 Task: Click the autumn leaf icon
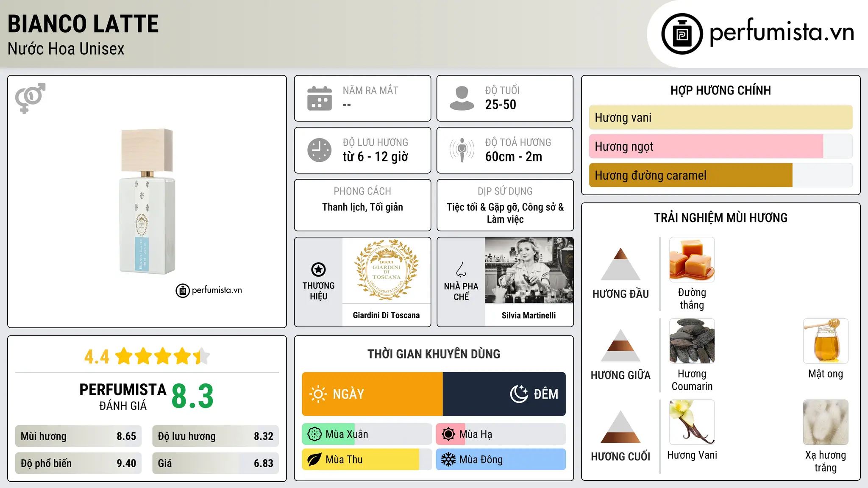pos(314,460)
